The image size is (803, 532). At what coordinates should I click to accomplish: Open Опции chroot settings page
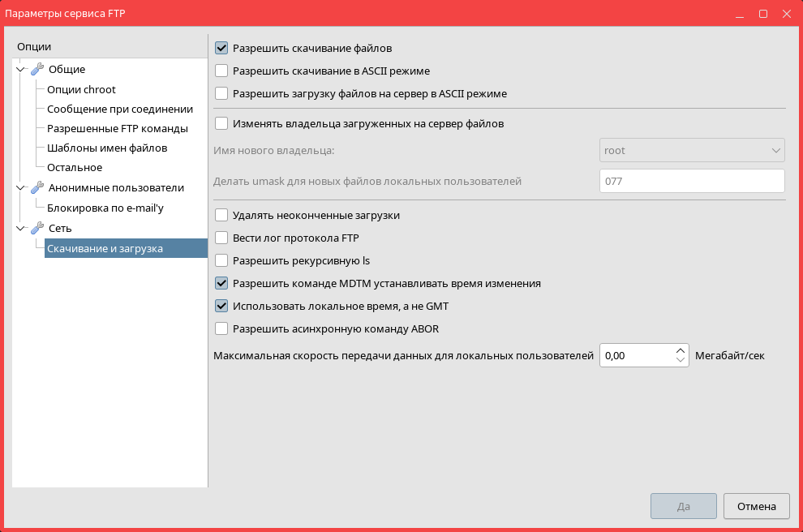click(81, 90)
